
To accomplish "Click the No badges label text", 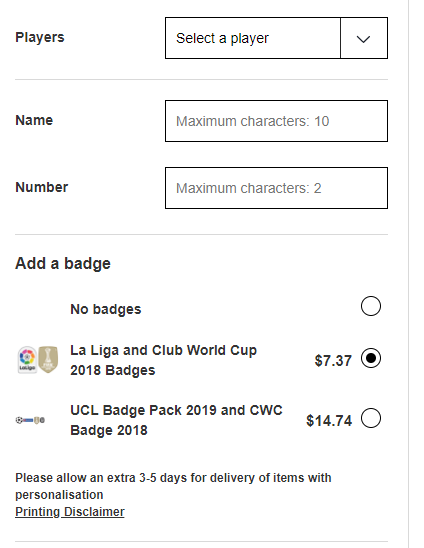I will pyautogui.click(x=106, y=309).
